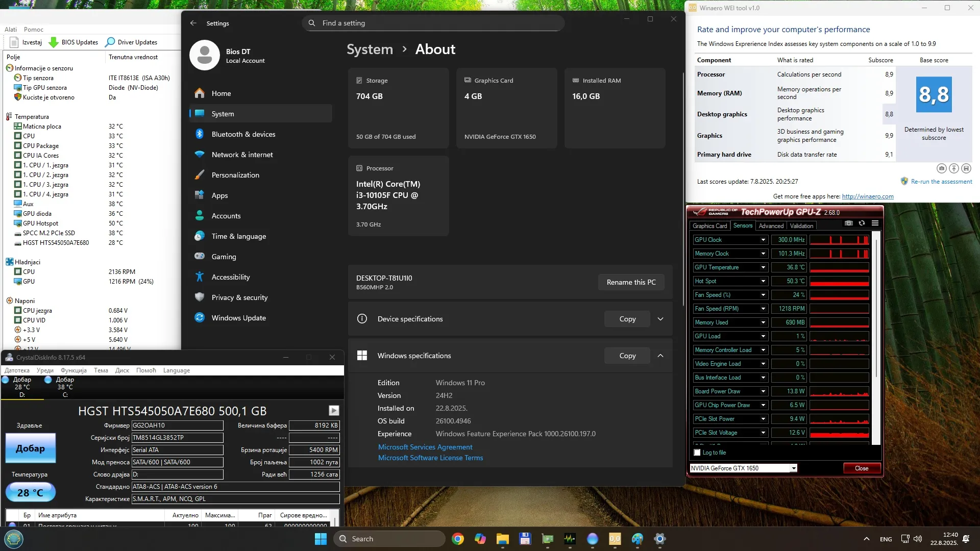Expand the Device specifications section
980x551 pixels.
(x=660, y=319)
